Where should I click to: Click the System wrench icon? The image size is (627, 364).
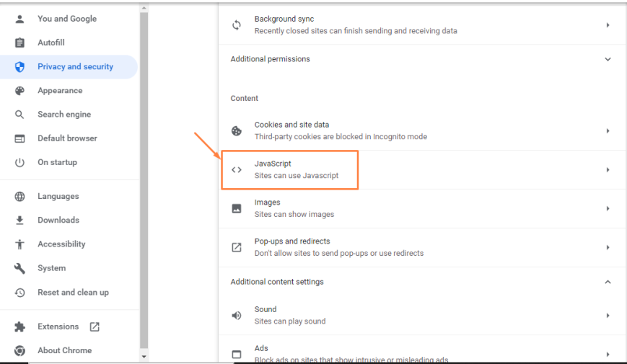20,268
